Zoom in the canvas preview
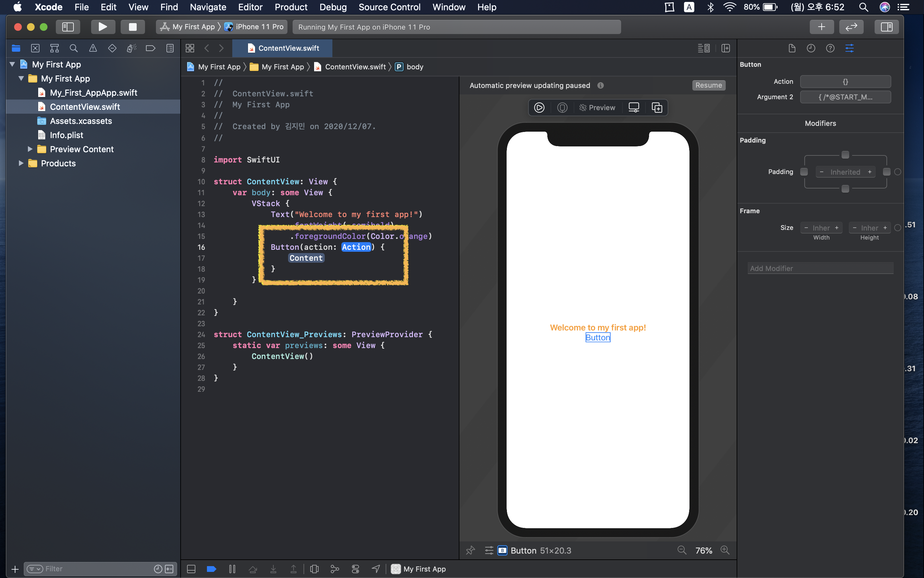Screen dimensions: 924x578 click(x=725, y=550)
